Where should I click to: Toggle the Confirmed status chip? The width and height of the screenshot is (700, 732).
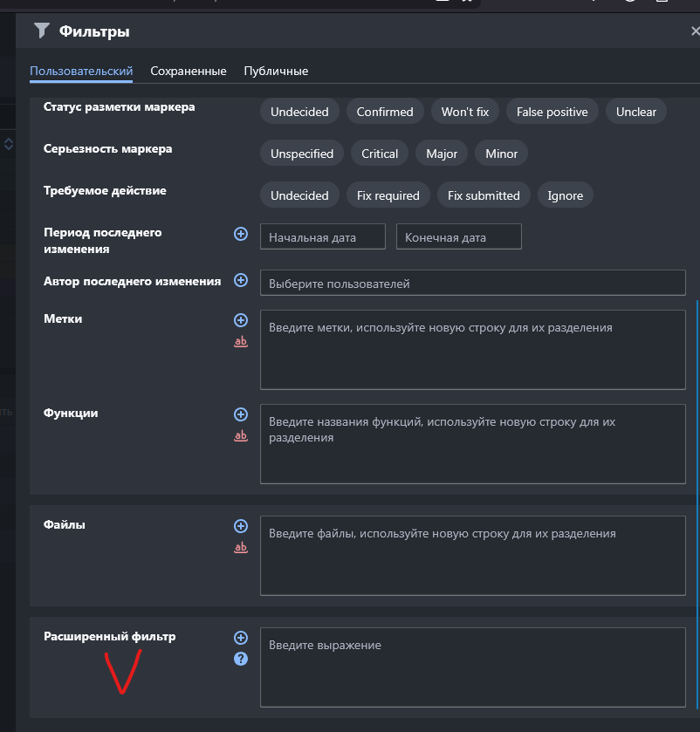point(385,112)
